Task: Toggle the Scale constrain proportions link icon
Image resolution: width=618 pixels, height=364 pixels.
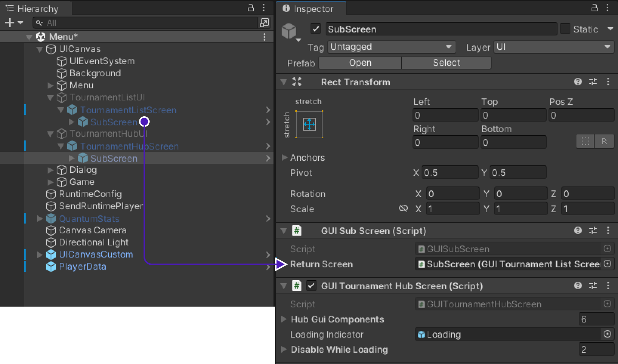Action: point(403,209)
